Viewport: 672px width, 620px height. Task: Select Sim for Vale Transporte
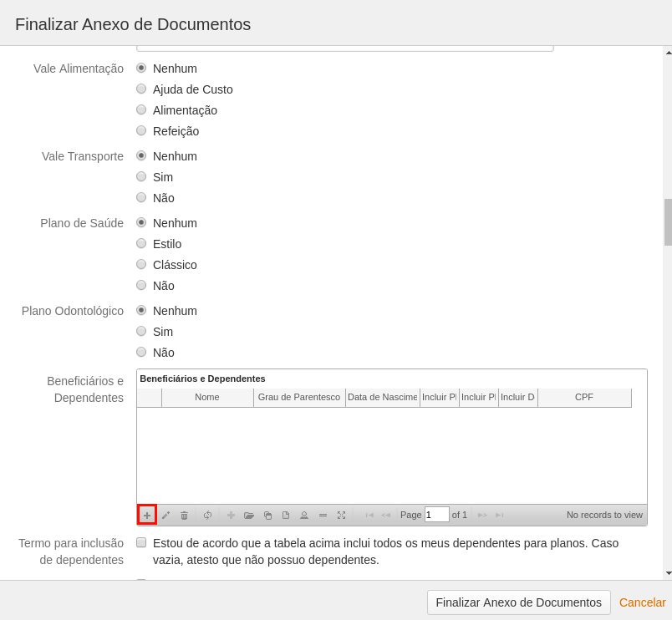(141, 177)
